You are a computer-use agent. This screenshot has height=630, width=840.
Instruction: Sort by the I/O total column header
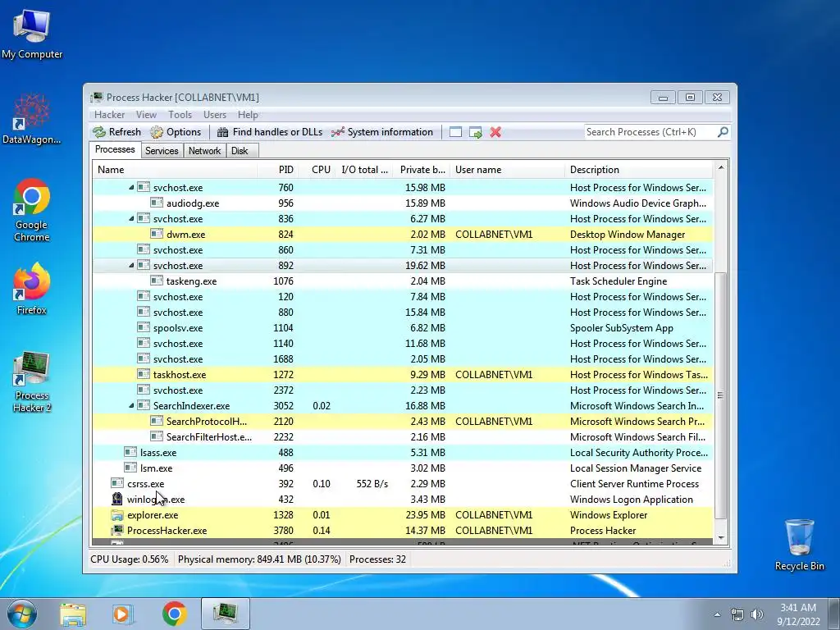click(364, 170)
